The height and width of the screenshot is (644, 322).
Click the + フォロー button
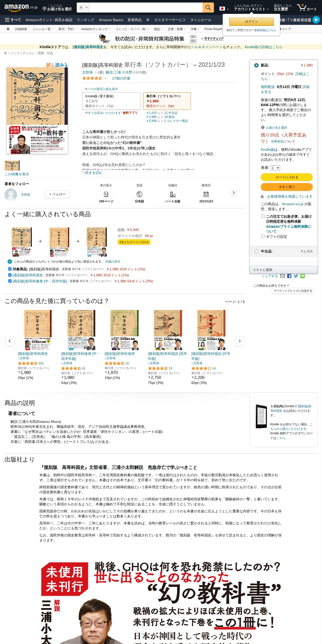pyautogui.click(x=57, y=194)
